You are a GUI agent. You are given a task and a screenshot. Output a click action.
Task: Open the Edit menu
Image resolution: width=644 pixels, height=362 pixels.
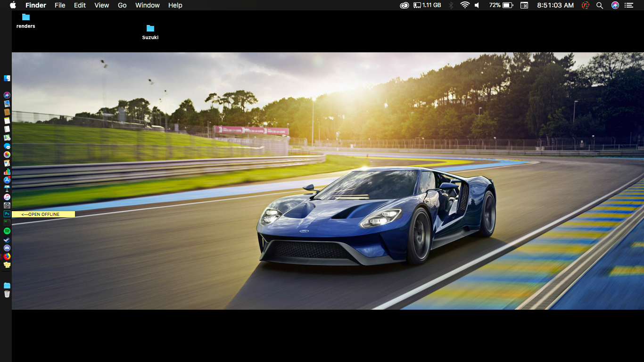pos(80,5)
